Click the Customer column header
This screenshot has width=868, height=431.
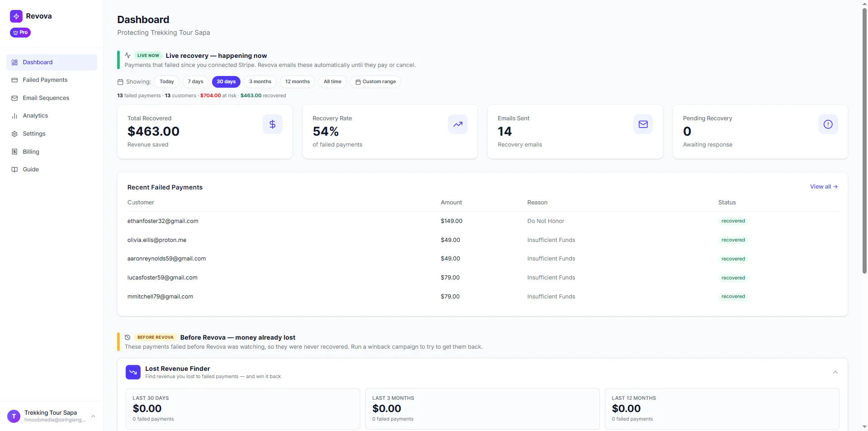point(141,203)
